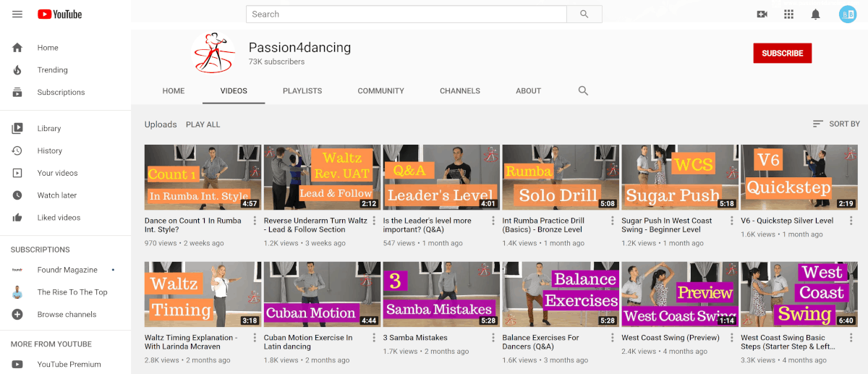The image size is (868, 374).
Task: Click Browse channels plus icon
Action: pyautogui.click(x=17, y=315)
